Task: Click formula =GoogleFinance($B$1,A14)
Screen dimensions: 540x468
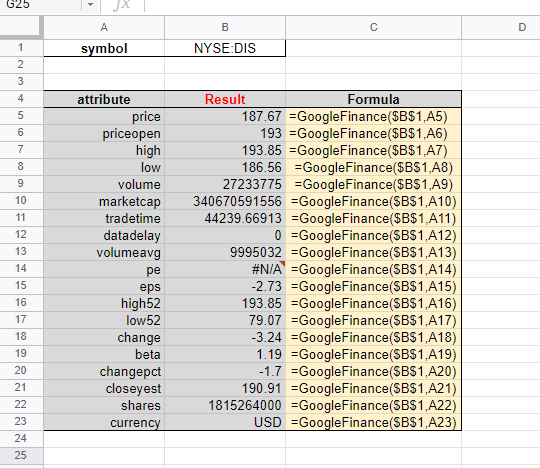Action: coord(373,269)
